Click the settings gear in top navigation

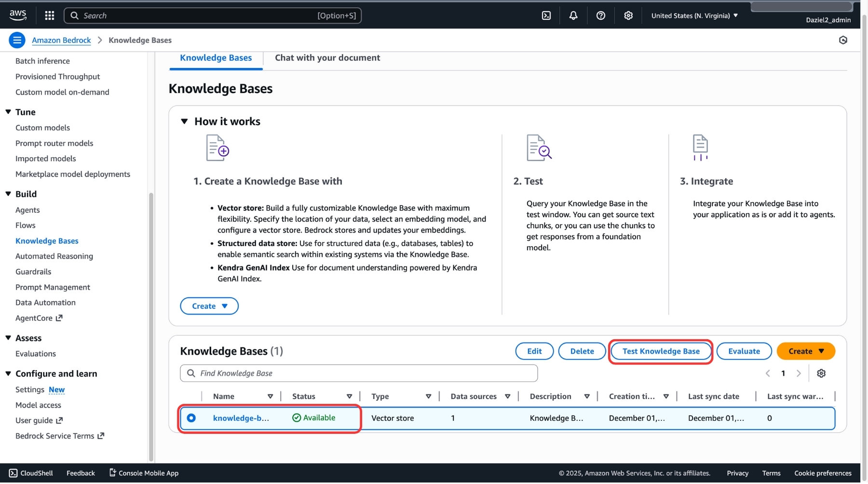[628, 15]
